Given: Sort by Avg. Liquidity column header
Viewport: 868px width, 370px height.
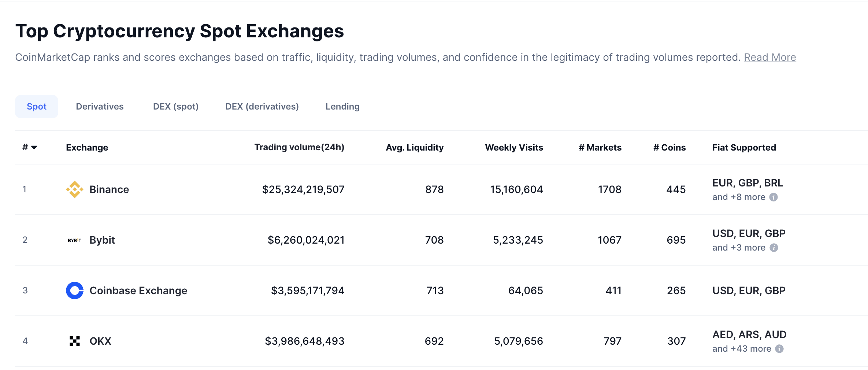Looking at the screenshot, I should point(415,147).
